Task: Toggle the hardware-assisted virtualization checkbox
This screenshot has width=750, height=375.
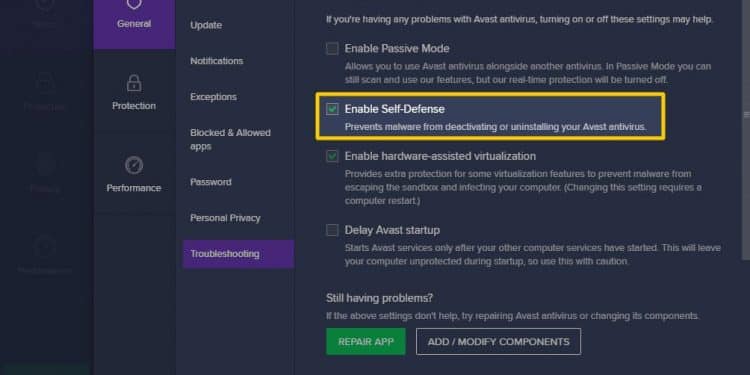Action: [x=332, y=156]
